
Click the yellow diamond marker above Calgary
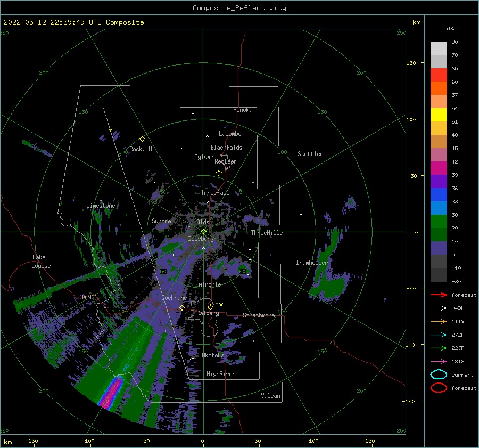[x=210, y=307]
